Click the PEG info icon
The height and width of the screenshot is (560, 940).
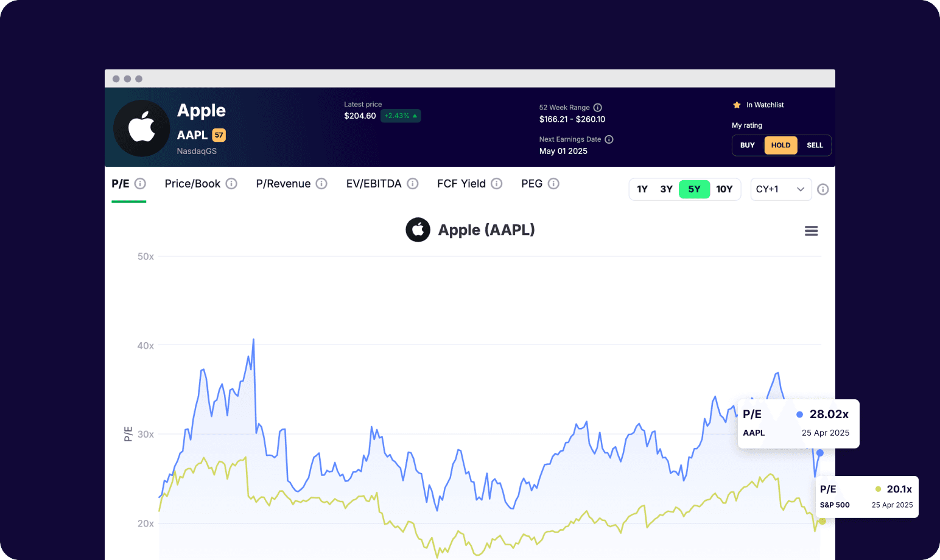(553, 184)
